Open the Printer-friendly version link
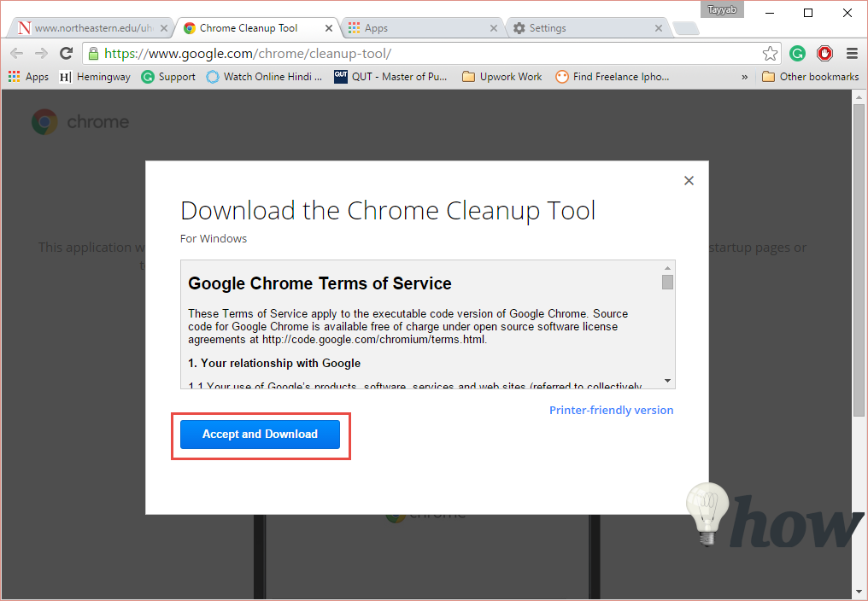Viewport: 868px width, 601px height. pos(611,410)
